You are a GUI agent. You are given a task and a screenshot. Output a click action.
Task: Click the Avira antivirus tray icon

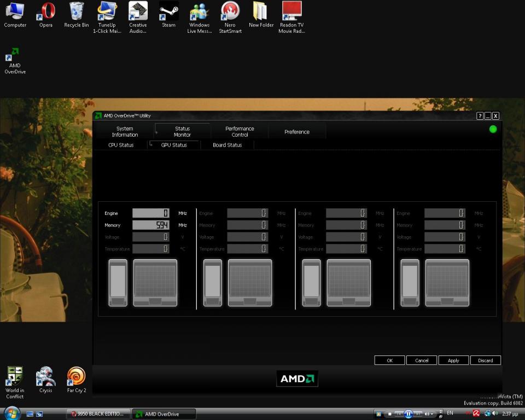coord(476,413)
